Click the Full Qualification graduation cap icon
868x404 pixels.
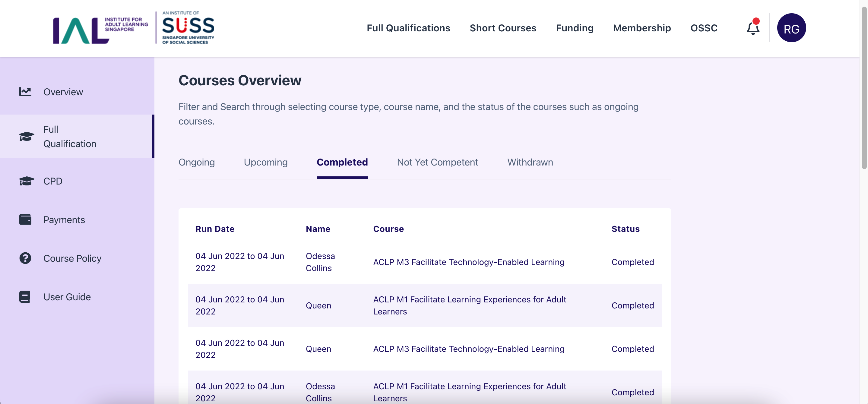tap(26, 137)
